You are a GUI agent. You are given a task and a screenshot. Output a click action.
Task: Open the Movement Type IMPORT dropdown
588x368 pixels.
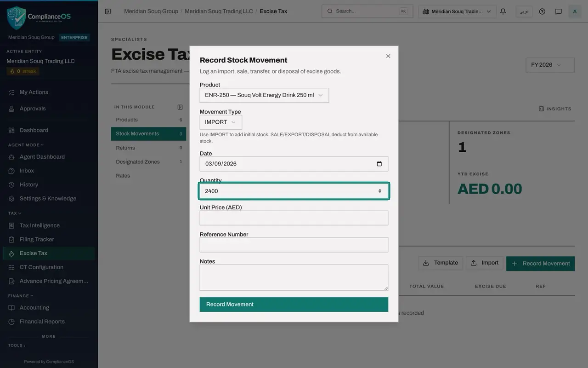coord(220,122)
